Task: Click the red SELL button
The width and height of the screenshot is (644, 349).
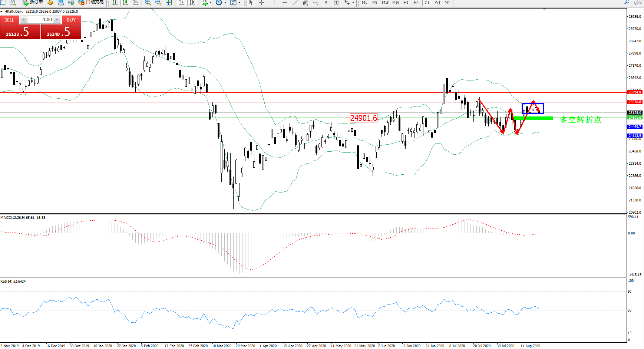Action: 9,20
